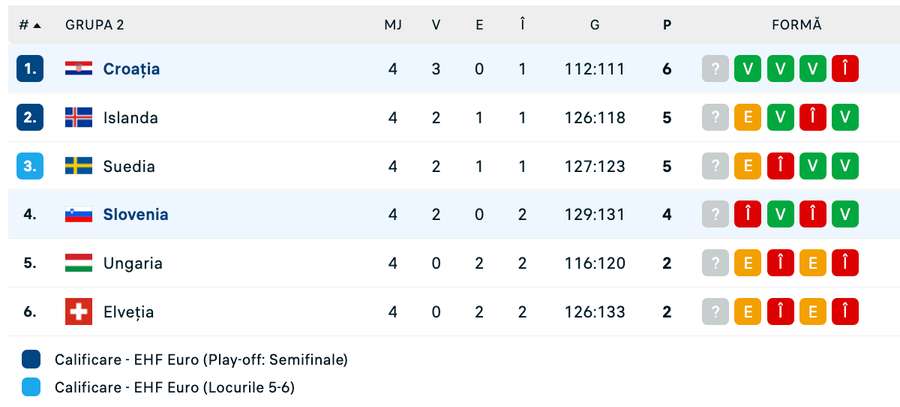Click the Sweden flag icon
Viewport: 900px width, 407px height.
79,166
